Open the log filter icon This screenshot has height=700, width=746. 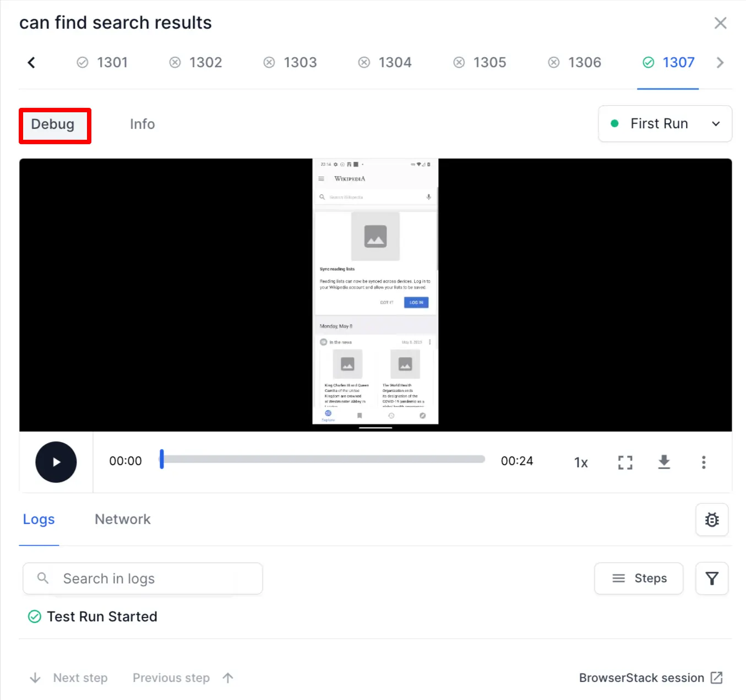coord(711,578)
